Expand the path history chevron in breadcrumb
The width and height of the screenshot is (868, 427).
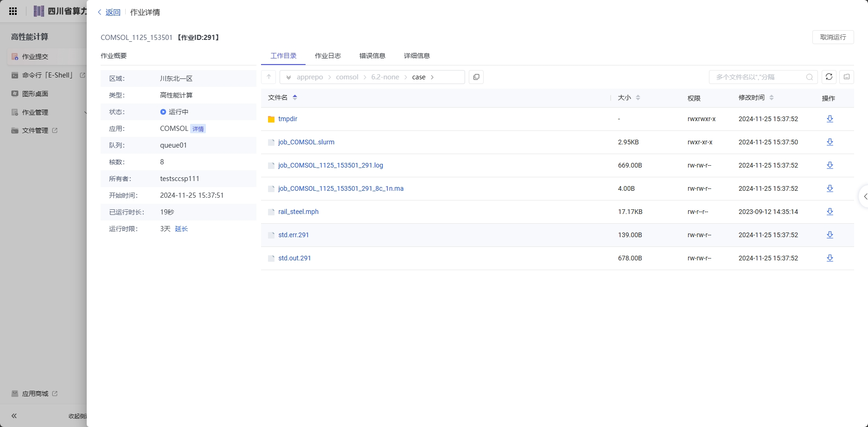(288, 77)
